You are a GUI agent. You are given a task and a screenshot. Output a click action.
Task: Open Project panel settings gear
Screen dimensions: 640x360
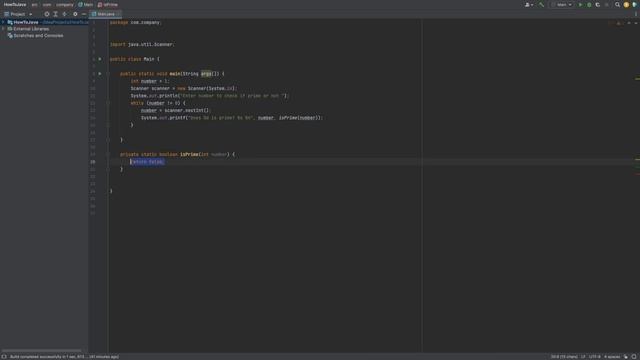click(75, 14)
